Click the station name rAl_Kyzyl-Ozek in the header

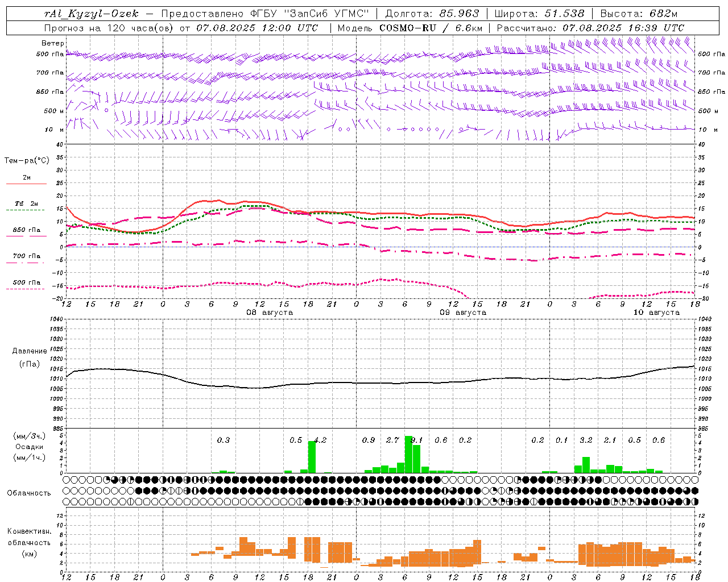pos(91,14)
